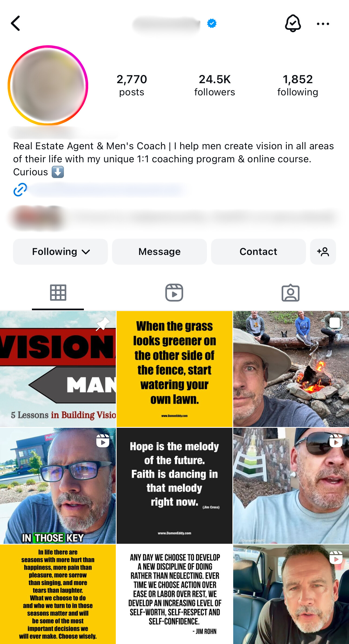Expand the Following dropdown button
Screen dimensions: 349x644
[60, 252]
